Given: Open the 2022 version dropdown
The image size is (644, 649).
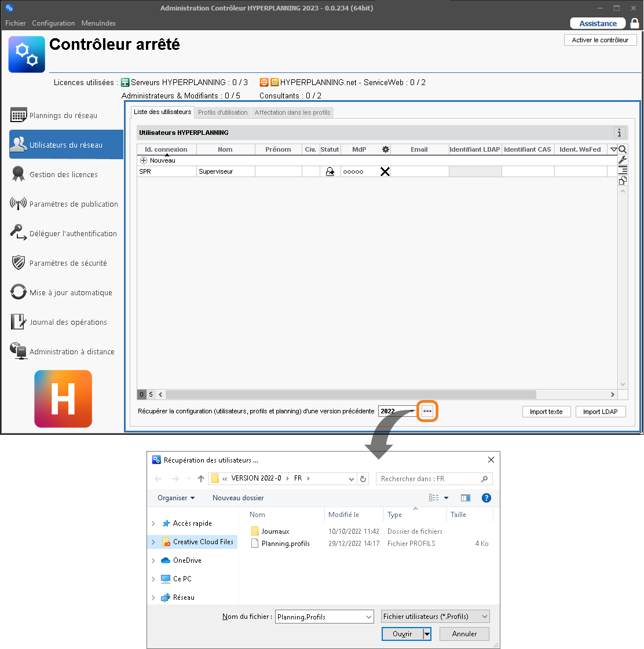Looking at the screenshot, I should (412, 411).
